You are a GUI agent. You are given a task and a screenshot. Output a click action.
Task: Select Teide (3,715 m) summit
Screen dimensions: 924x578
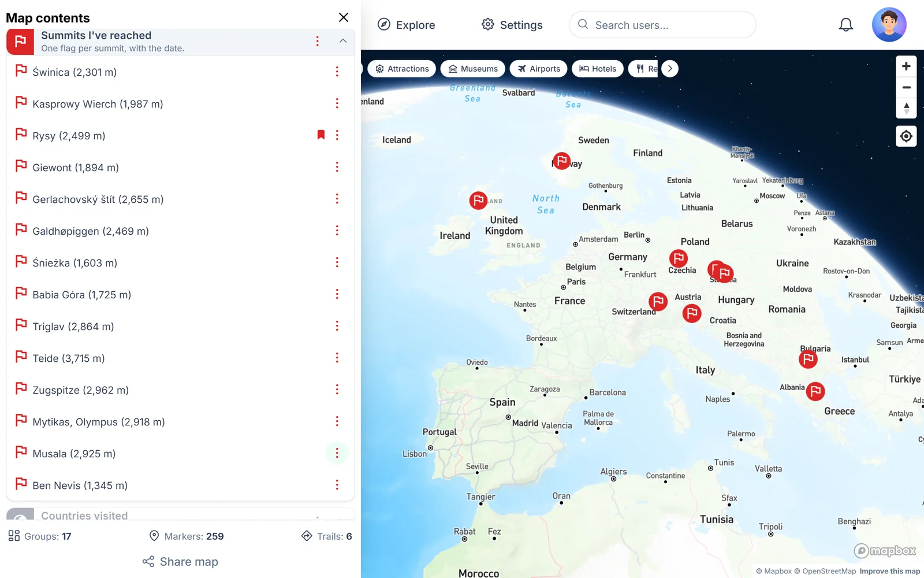tap(180, 358)
